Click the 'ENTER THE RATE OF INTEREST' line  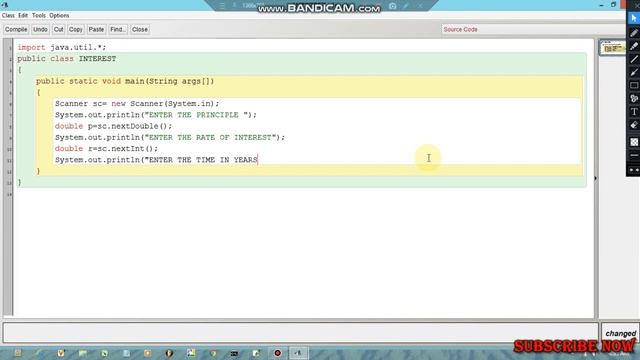pos(170,138)
